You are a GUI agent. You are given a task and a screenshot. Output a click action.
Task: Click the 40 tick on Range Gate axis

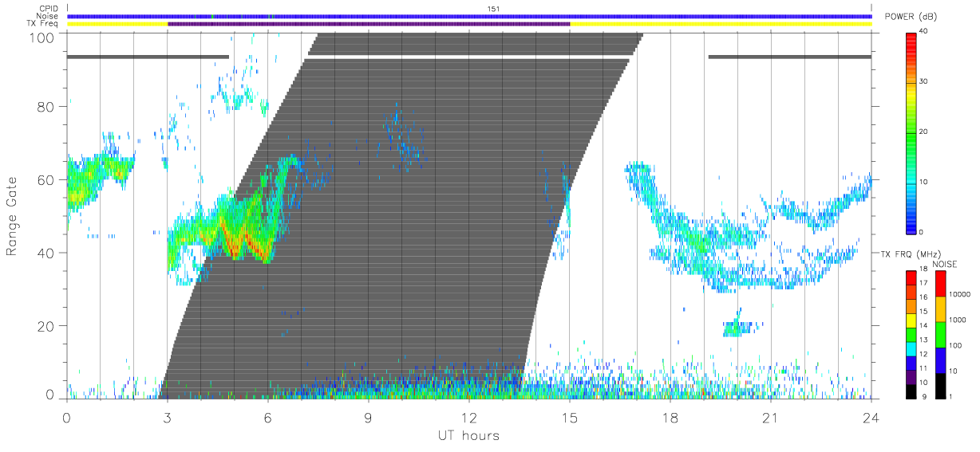pyautogui.click(x=47, y=253)
